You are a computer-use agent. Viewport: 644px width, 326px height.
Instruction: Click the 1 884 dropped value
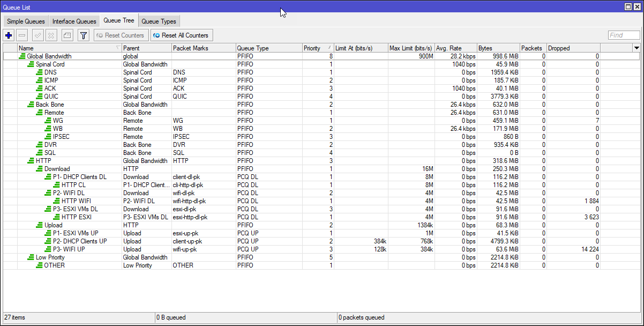pyautogui.click(x=590, y=201)
